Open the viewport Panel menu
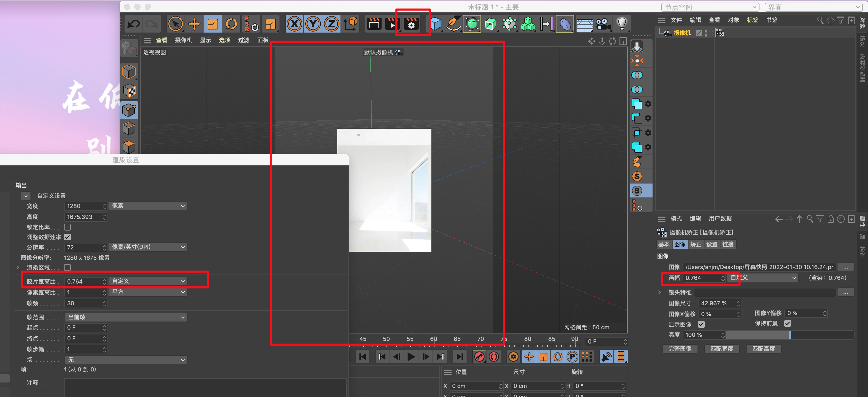This screenshot has height=397, width=868. click(263, 40)
